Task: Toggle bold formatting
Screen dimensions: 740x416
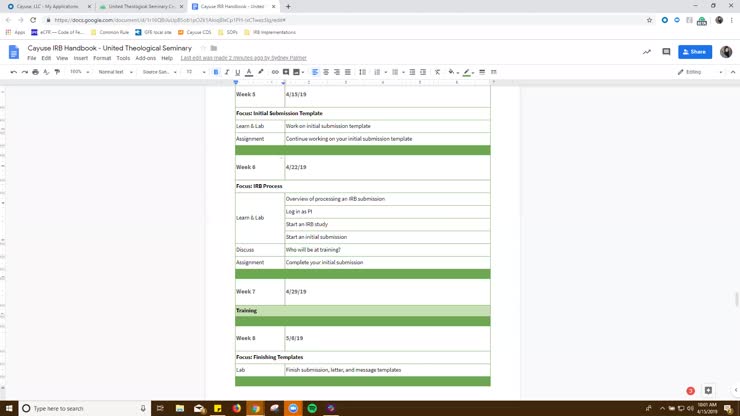Action: pos(216,72)
